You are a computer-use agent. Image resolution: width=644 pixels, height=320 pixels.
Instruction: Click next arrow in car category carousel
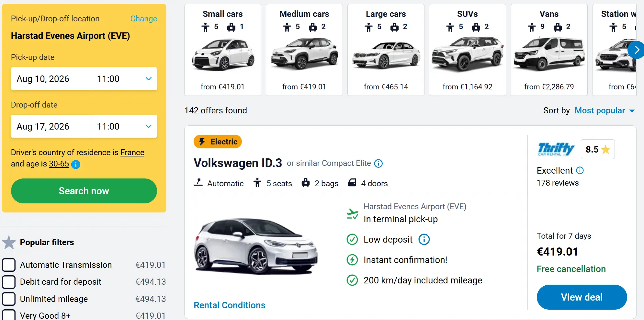[636, 50]
